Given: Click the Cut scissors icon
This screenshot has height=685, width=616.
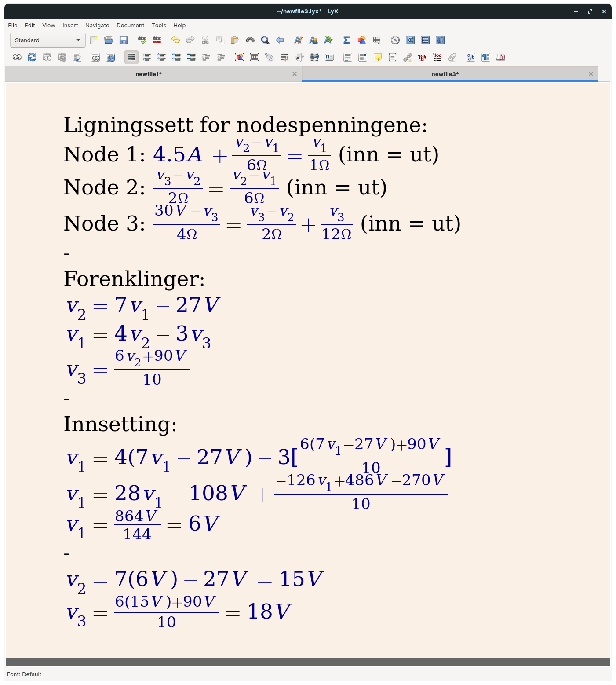Looking at the screenshot, I should click(x=205, y=40).
